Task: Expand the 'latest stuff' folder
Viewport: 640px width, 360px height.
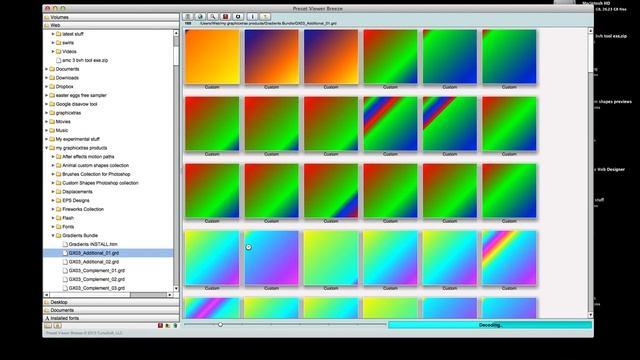Action: pos(53,34)
